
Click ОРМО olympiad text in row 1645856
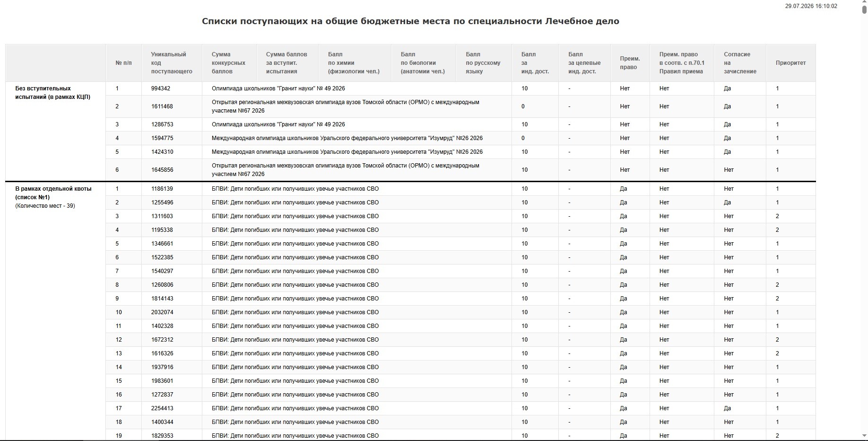[x=346, y=170]
